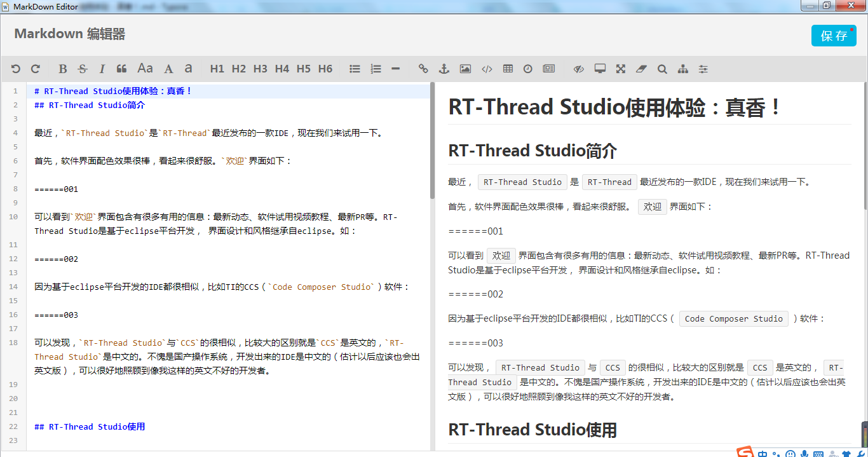The width and height of the screenshot is (868, 457).
Task: Apply strikethrough formatting
Action: (x=83, y=68)
